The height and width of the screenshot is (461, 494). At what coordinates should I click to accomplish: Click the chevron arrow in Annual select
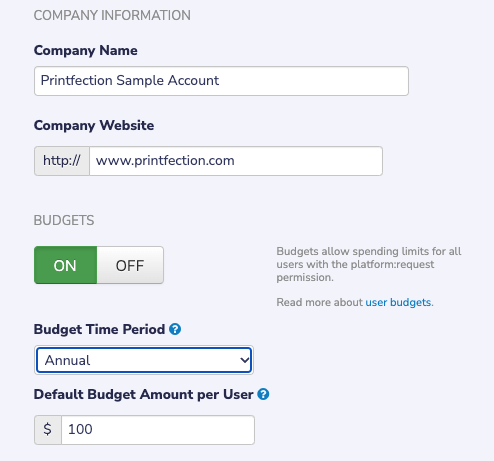click(245, 360)
